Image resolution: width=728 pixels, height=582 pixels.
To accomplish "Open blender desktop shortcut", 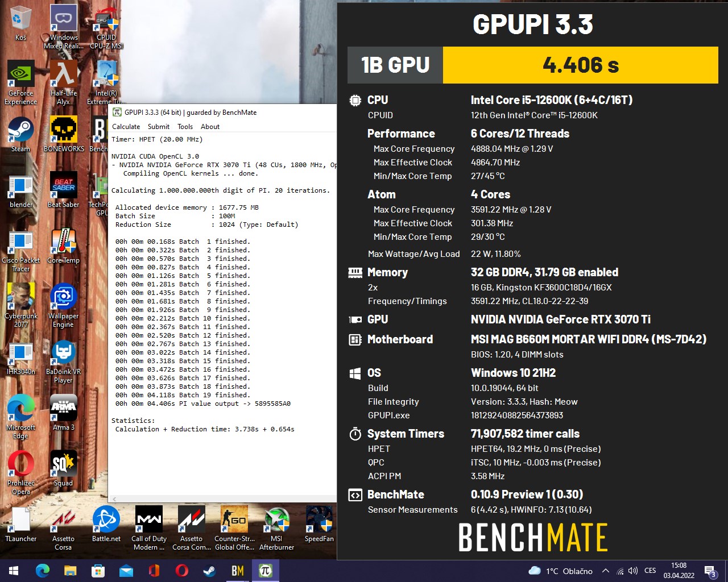I will 21,190.
